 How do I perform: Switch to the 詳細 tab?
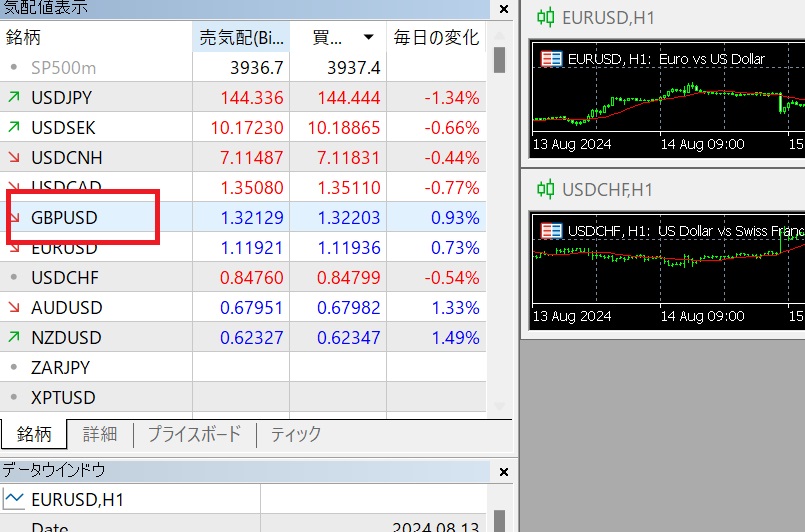(x=100, y=434)
